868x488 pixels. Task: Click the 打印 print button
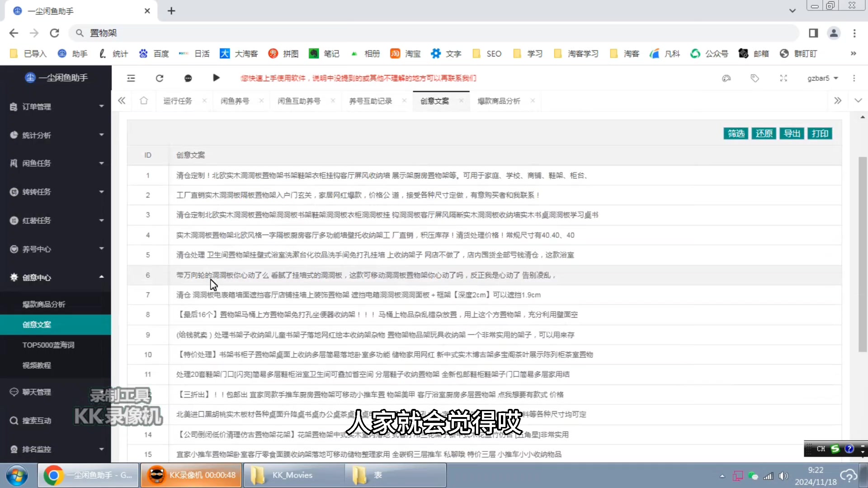[820, 133]
